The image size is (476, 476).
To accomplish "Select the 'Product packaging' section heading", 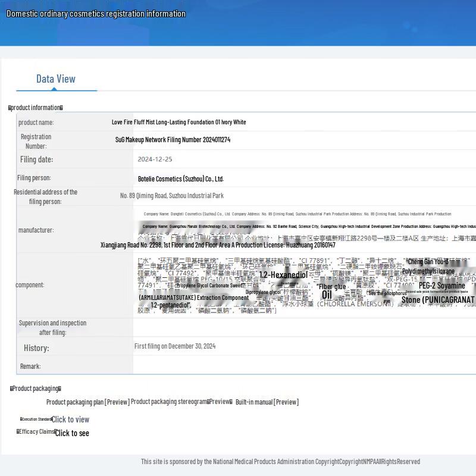I will click(x=36, y=389).
